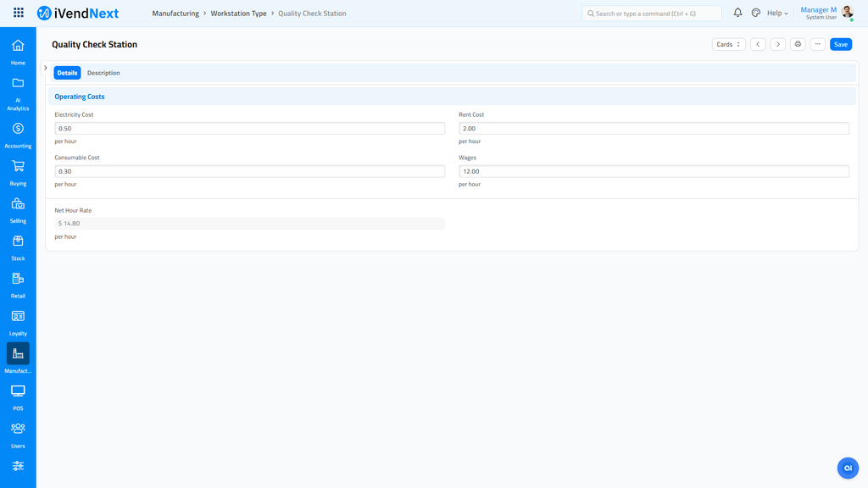Image resolution: width=868 pixels, height=488 pixels.
Task: Expand the Help menu
Action: 777,14
